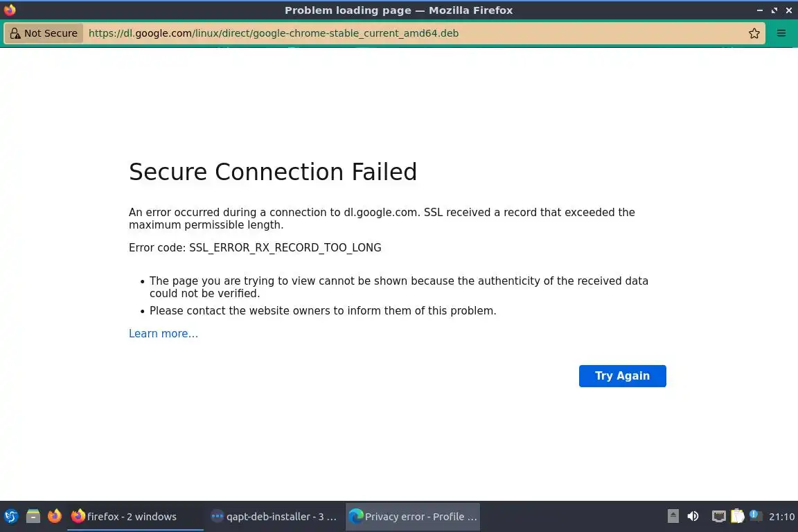The height and width of the screenshot is (532, 798).
Task: Click the Not Secure padlock indicator
Action: pyautogui.click(x=44, y=33)
